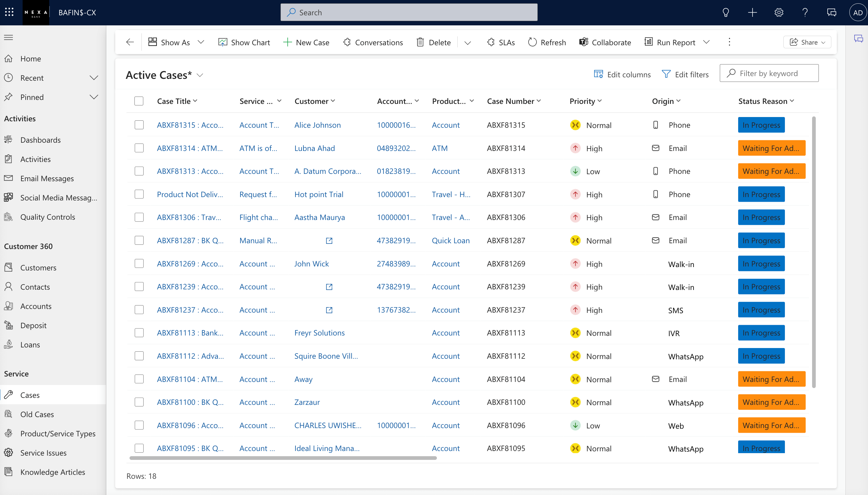This screenshot has width=868, height=495.
Task: Open the help question mark icon
Action: click(805, 13)
